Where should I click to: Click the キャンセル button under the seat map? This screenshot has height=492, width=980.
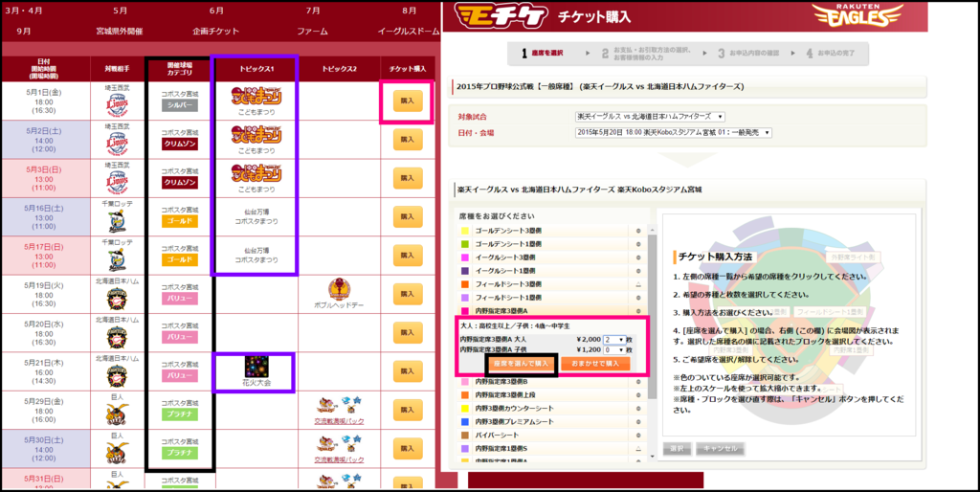pos(720,448)
